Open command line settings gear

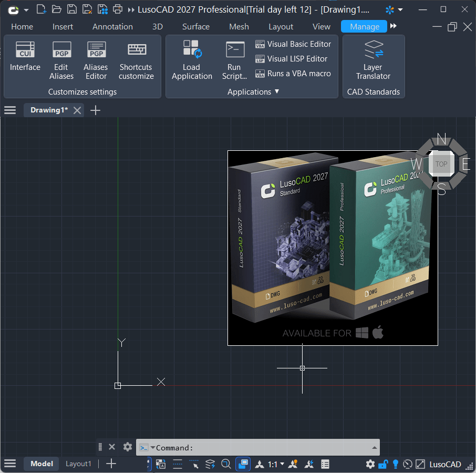(128, 447)
